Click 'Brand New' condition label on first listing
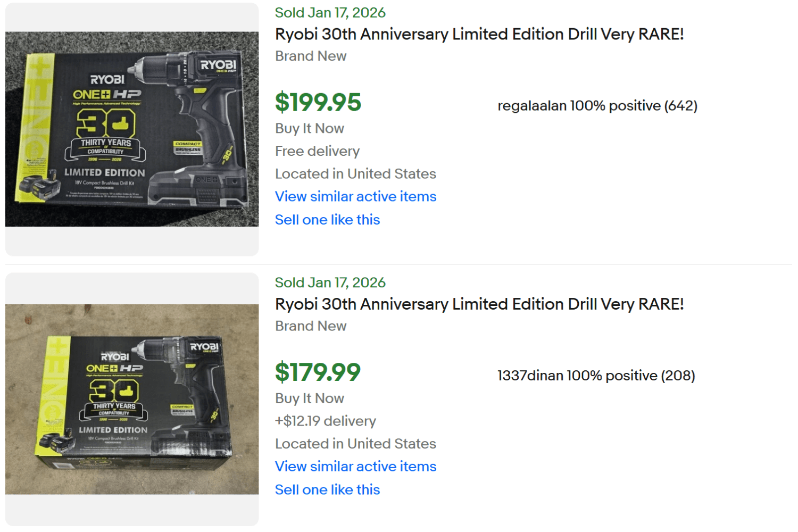Image resolution: width=798 pixels, height=532 pixels. 311,56
